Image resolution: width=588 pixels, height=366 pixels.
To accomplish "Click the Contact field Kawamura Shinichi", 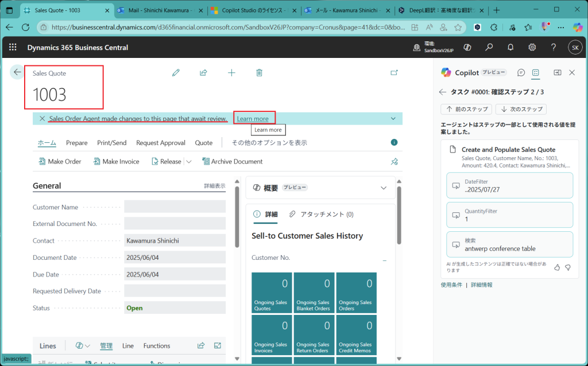I will [x=175, y=240].
